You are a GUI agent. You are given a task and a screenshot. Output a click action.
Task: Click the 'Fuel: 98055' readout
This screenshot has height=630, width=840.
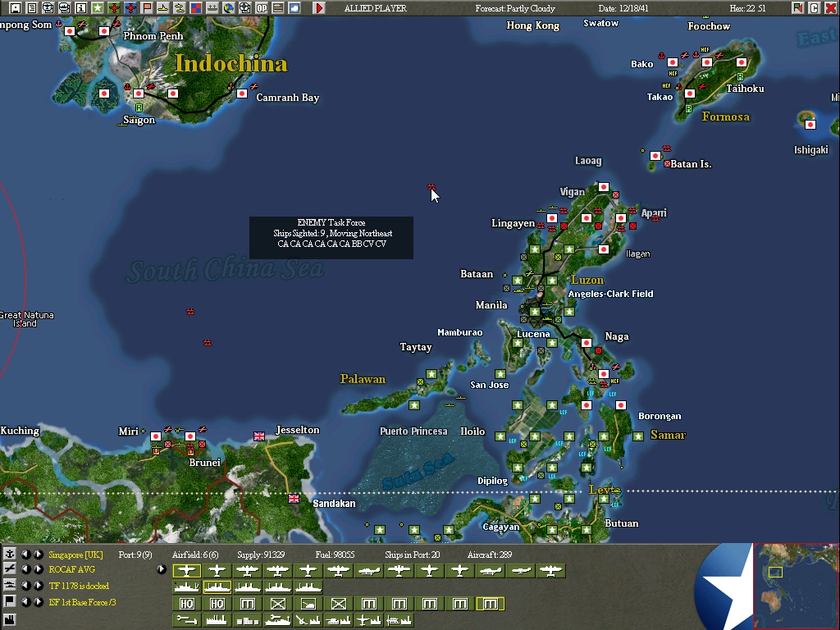[x=335, y=555]
